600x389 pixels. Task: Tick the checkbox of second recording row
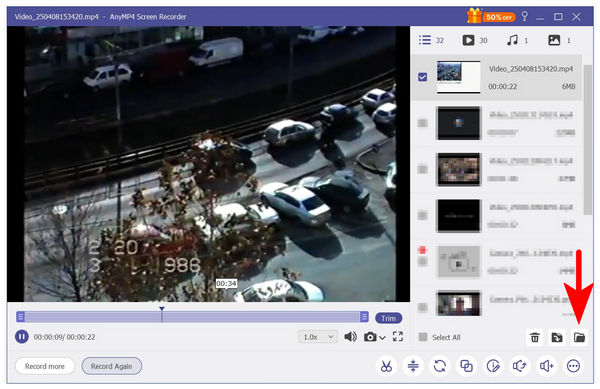422,123
